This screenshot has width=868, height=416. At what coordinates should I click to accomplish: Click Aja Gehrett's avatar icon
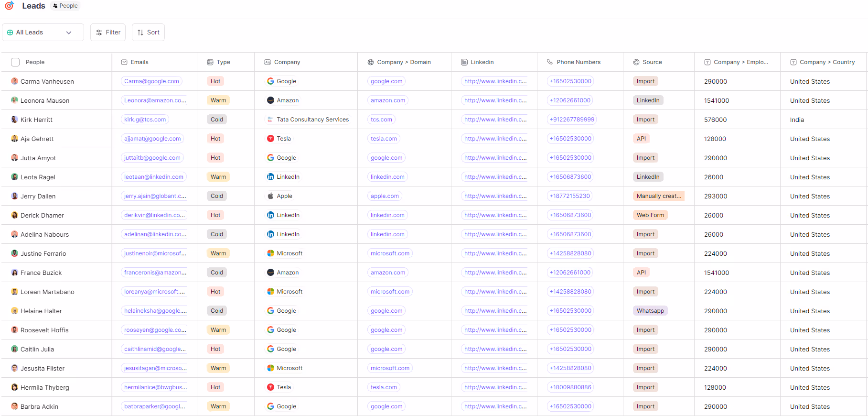pos(15,139)
